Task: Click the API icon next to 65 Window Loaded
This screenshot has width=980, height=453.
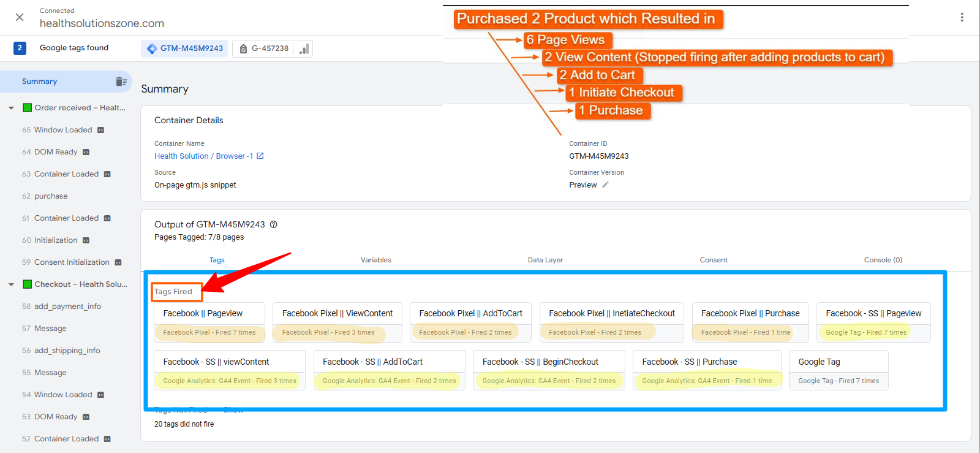Action: [x=101, y=130]
